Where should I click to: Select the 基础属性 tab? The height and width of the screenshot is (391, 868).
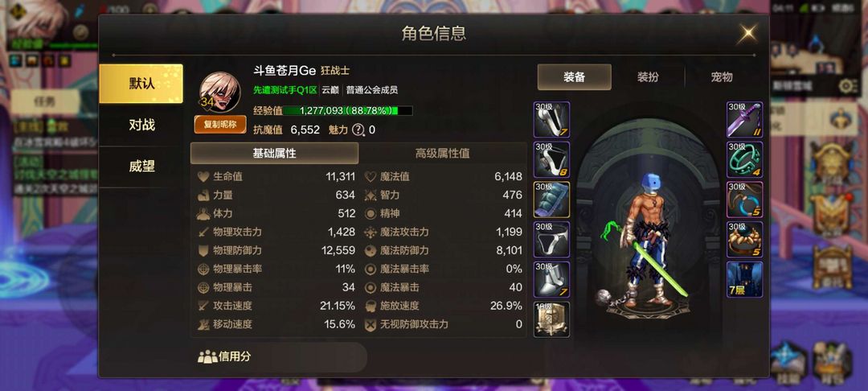click(x=275, y=154)
